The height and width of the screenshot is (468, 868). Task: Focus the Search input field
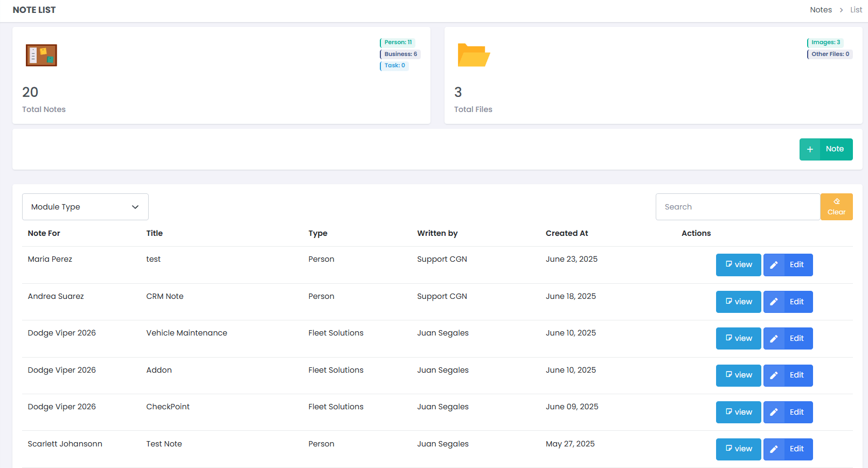738,207
